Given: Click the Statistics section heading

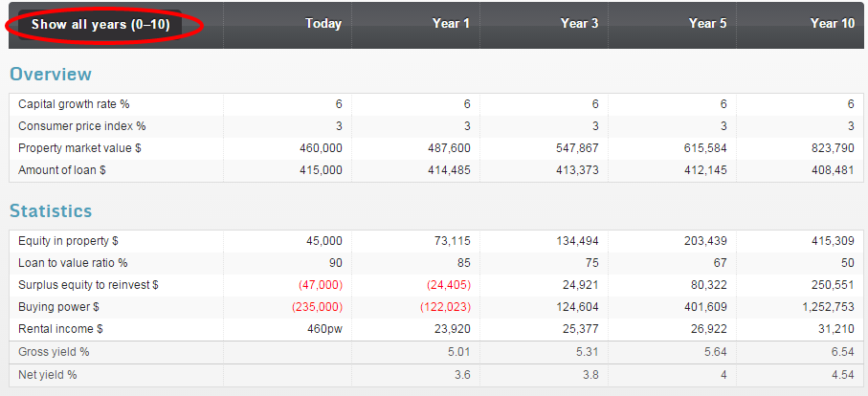Looking at the screenshot, I should coord(51,210).
